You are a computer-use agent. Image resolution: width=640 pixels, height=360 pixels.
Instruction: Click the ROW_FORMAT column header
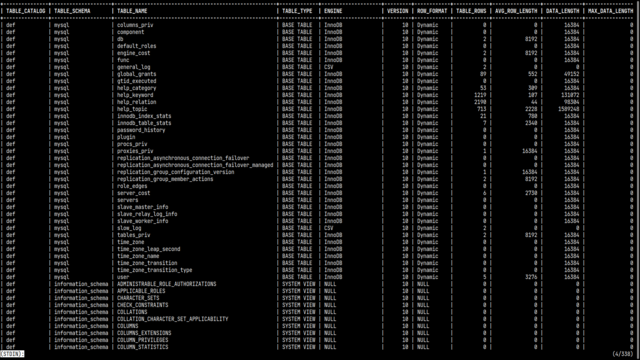pos(432,11)
